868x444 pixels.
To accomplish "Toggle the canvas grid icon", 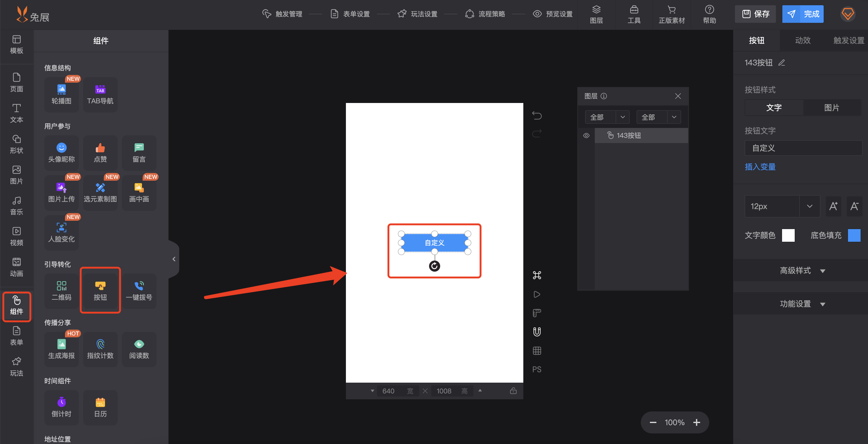I will [537, 351].
